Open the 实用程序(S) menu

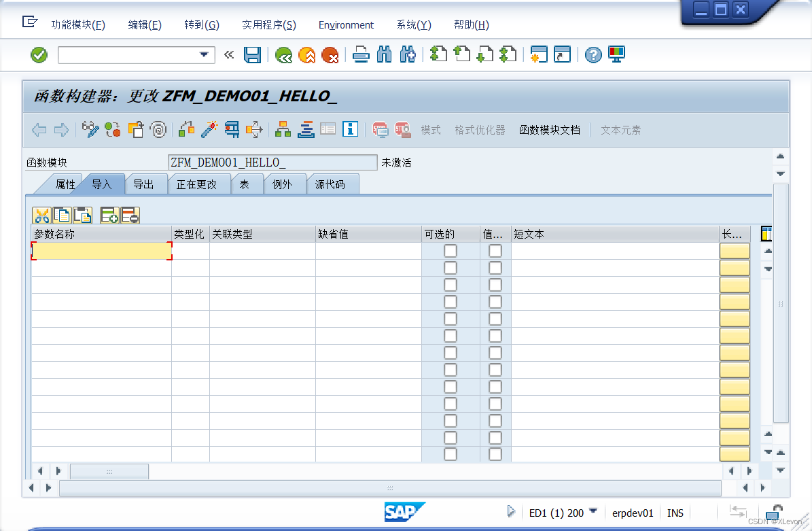(269, 25)
